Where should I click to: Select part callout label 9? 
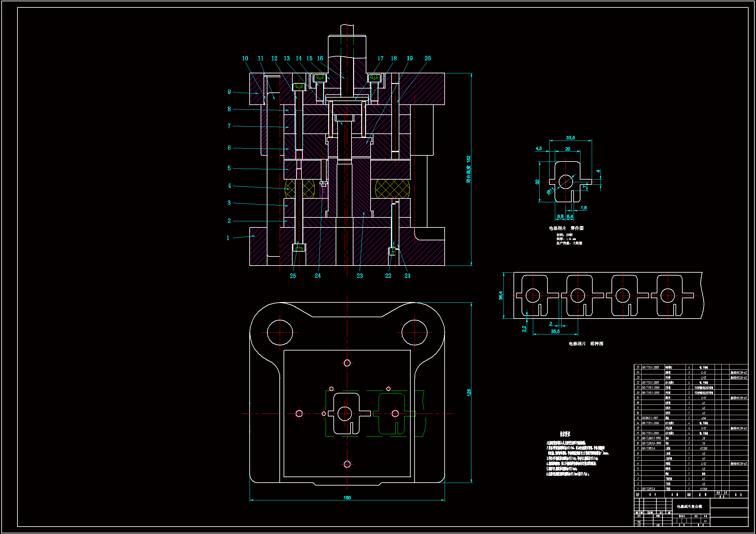click(229, 92)
